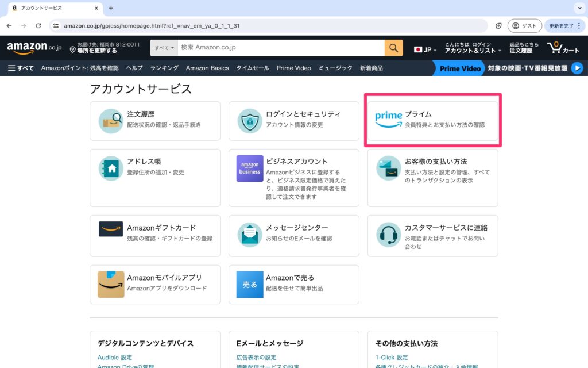Open Amazon Basics nav item
This screenshot has height=368, width=588.
tap(207, 68)
